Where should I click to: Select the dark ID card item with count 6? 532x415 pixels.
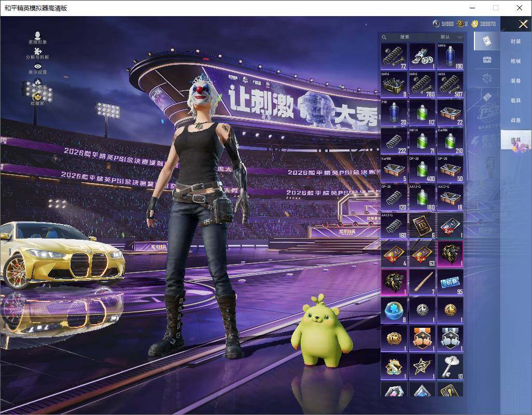422,226
